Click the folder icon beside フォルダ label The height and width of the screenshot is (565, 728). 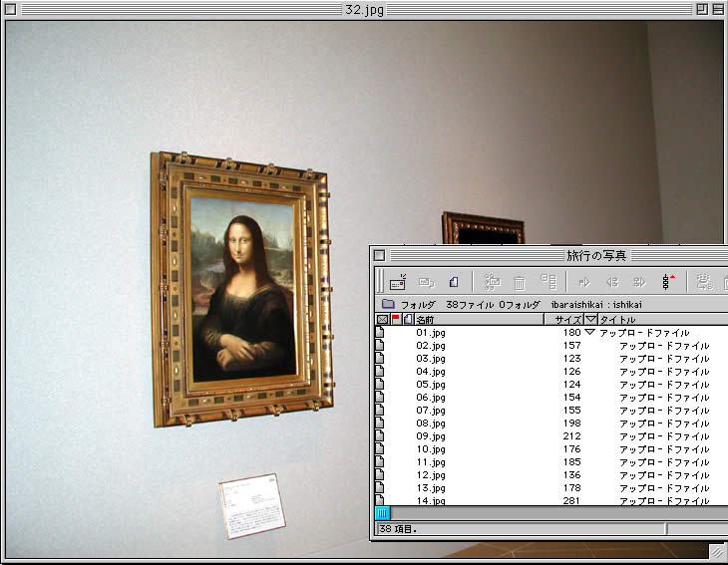tap(388, 304)
